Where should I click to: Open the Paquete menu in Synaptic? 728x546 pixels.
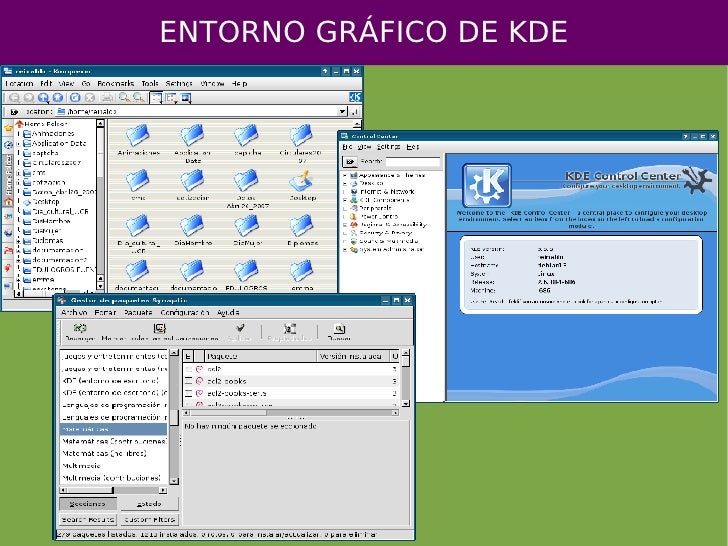tap(138, 312)
